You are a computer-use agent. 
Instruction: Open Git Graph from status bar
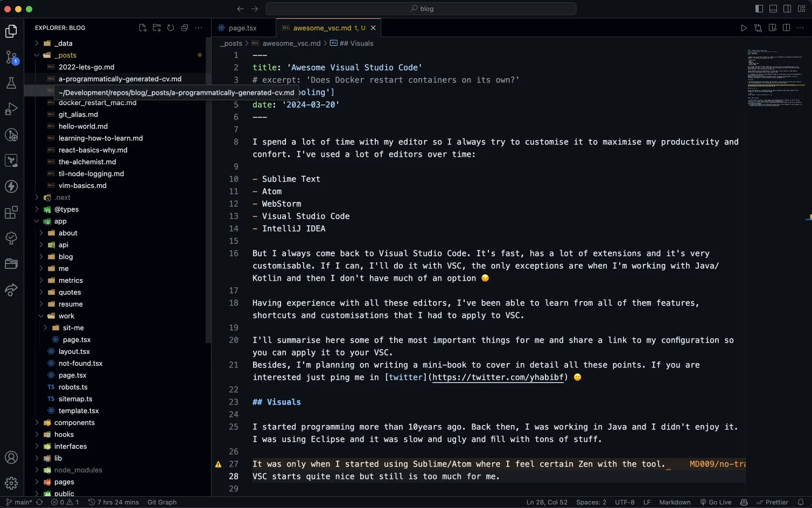(x=162, y=502)
